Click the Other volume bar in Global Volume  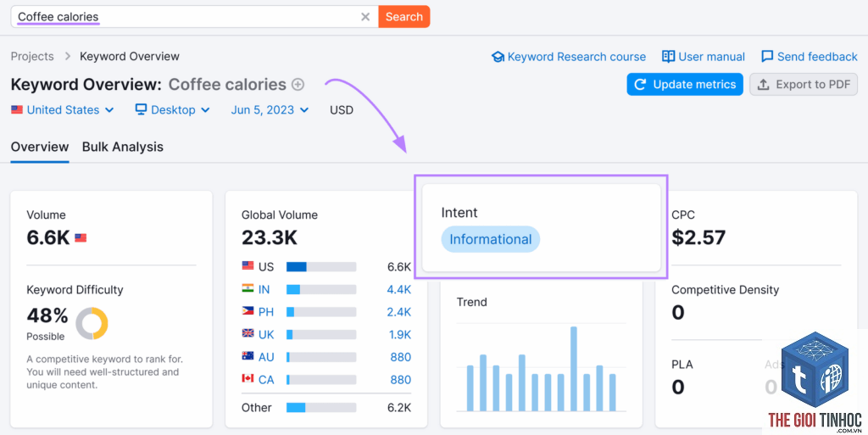[321, 408]
